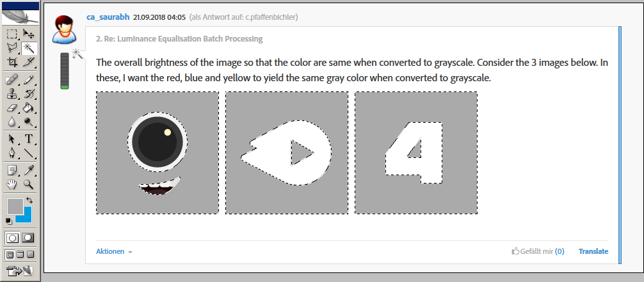
Task: Select the Move tool
Action: [29, 33]
